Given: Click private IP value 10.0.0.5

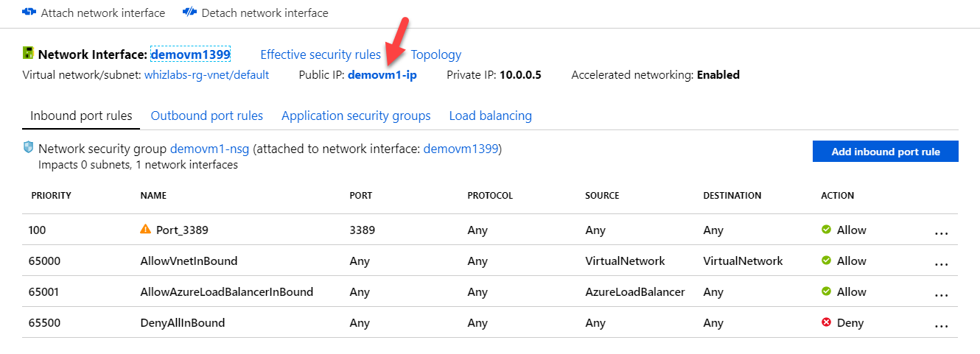Looking at the screenshot, I should [520, 75].
